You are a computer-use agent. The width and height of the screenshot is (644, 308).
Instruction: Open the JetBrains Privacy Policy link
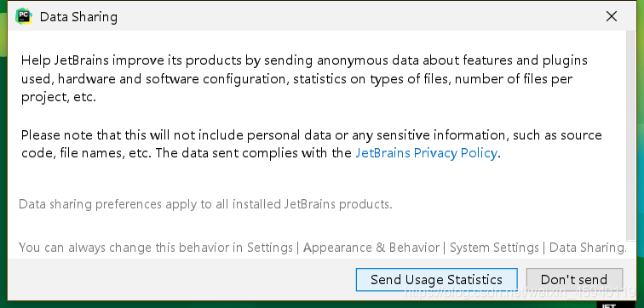[x=426, y=153]
